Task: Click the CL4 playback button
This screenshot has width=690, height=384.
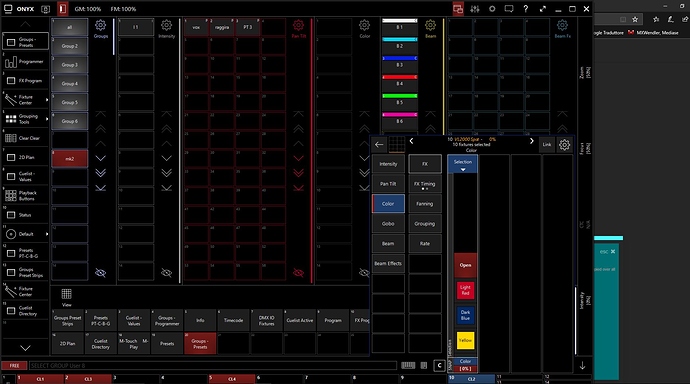Action: click(232, 379)
